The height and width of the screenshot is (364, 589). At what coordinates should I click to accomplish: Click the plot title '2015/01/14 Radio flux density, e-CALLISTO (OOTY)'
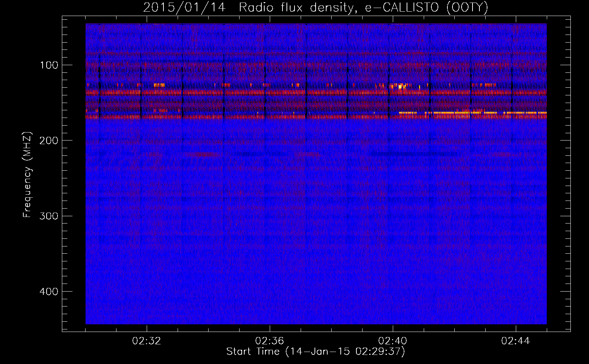(316, 7)
